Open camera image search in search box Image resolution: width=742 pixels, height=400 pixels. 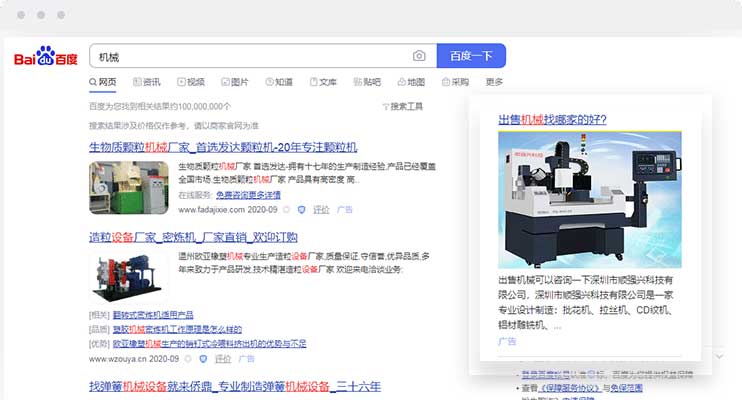point(419,56)
